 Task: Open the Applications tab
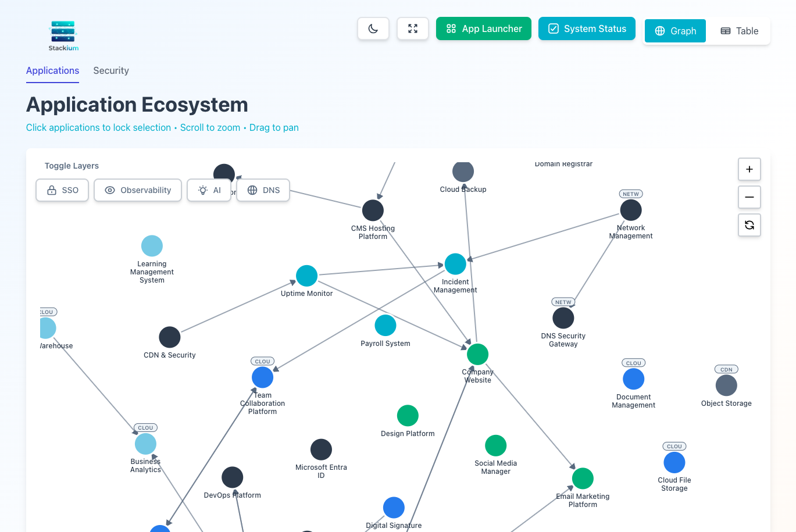52,70
